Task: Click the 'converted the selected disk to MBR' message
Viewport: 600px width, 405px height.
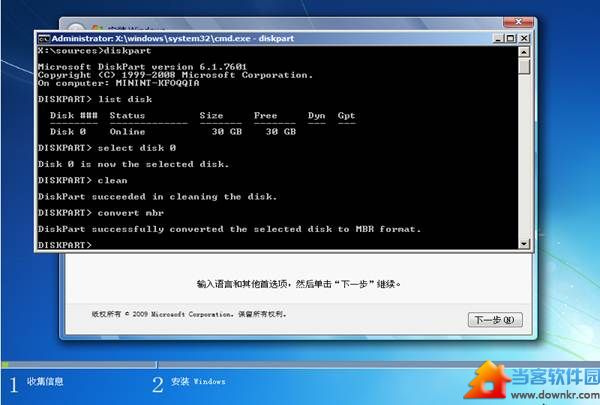Action: click(x=230, y=229)
